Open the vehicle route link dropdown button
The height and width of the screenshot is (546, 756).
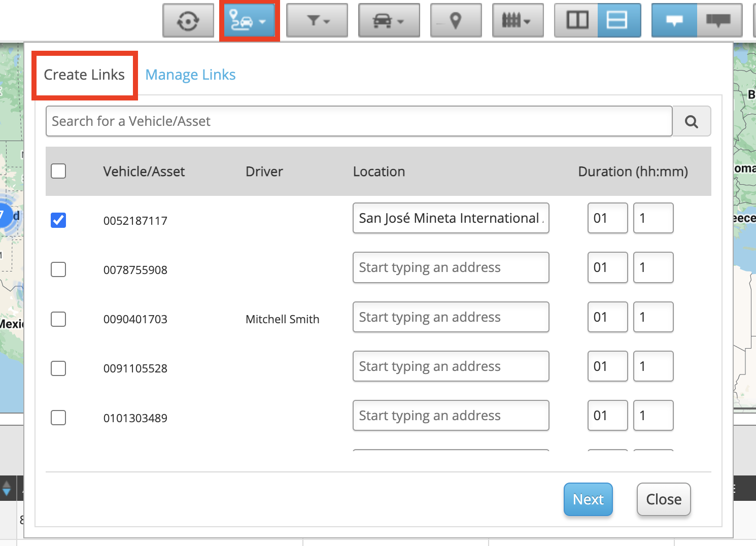tap(249, 21)
